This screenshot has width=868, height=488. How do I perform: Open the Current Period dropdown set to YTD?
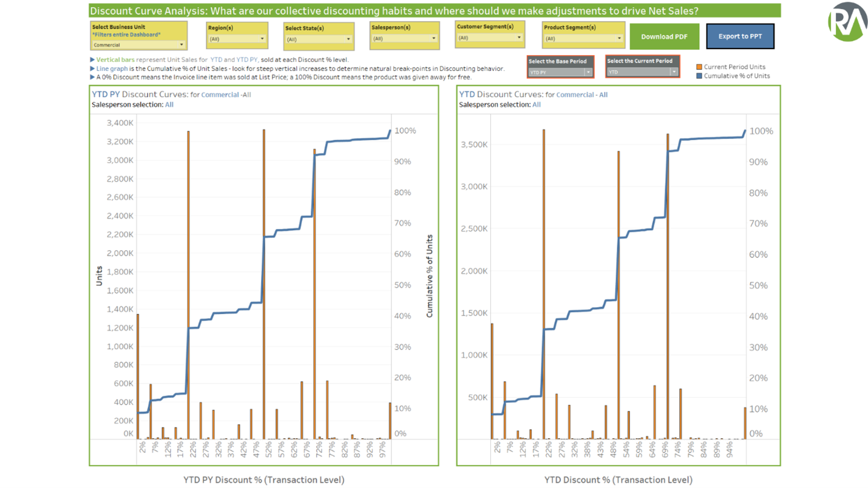(x=642, y=72)
